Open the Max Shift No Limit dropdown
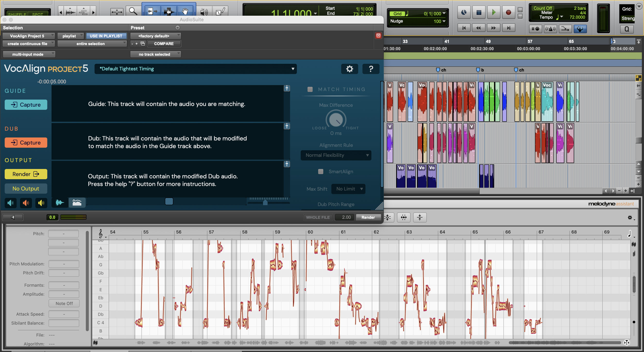Screen dimensions: 644x352 click(x=348, y=189)
